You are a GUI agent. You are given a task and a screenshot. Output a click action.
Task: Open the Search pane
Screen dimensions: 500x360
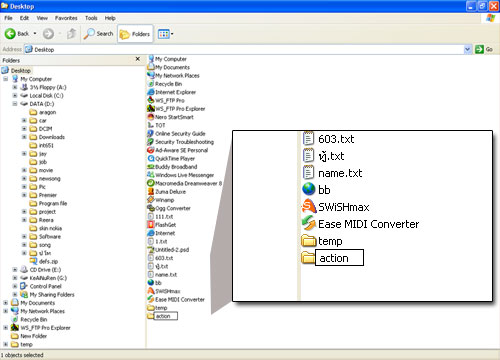pos(98,34)
